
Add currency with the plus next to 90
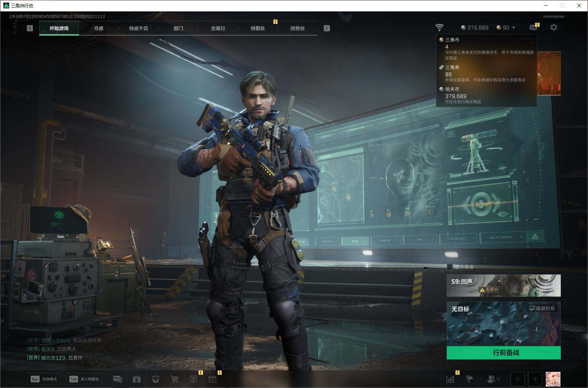[513, 28]
